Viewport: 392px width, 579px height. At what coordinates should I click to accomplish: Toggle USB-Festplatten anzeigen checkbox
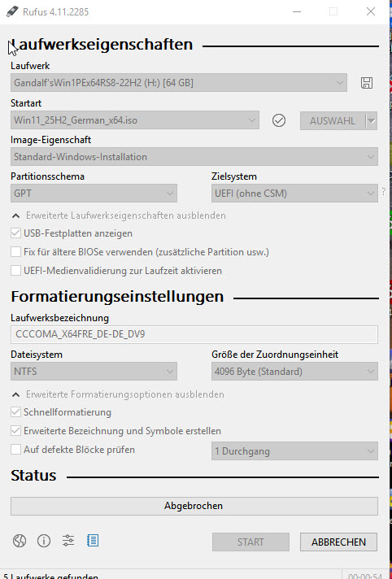click(x=15, y=233)
